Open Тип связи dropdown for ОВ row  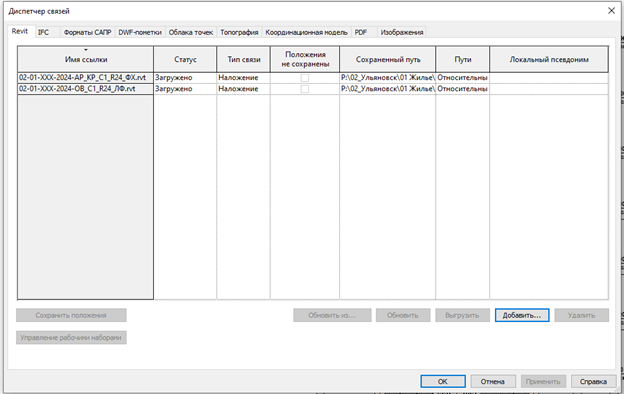pos(244,89)
